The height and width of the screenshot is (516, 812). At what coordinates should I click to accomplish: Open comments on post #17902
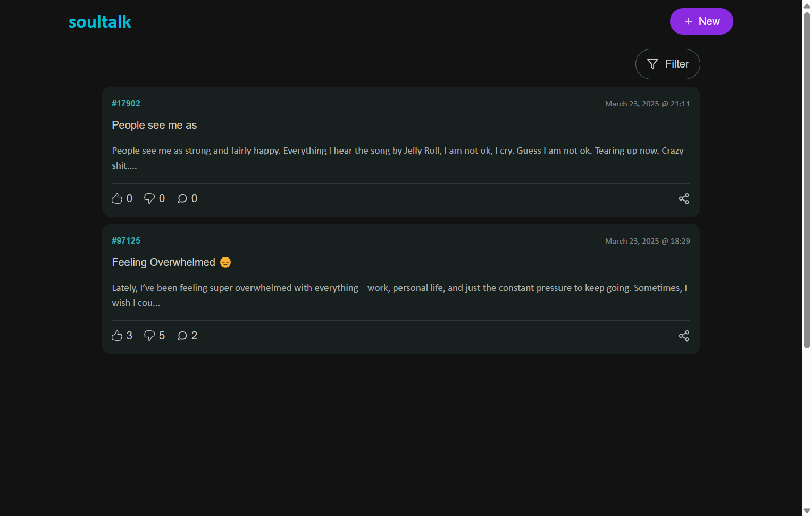(182, 198)
